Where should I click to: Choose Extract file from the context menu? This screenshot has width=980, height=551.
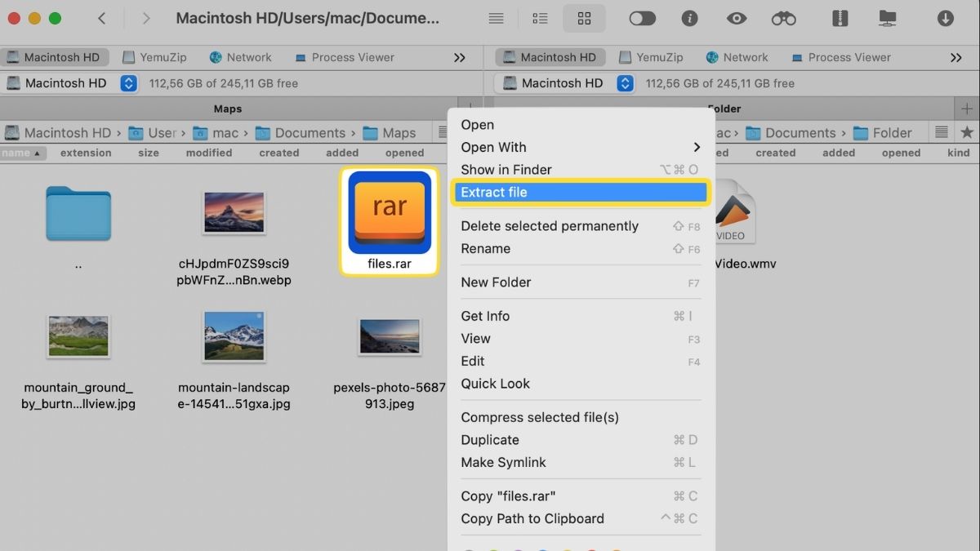581,192
